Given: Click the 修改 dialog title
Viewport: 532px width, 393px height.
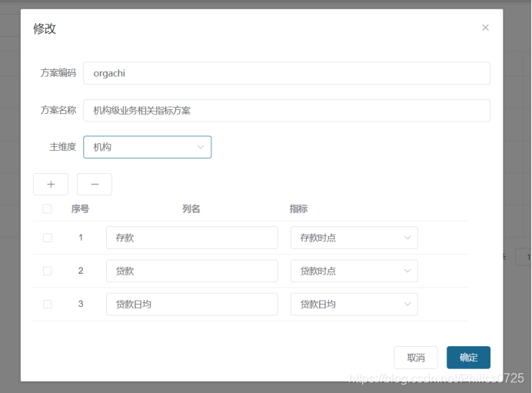Looking at the screenshot, I should [x=45, y=28].
